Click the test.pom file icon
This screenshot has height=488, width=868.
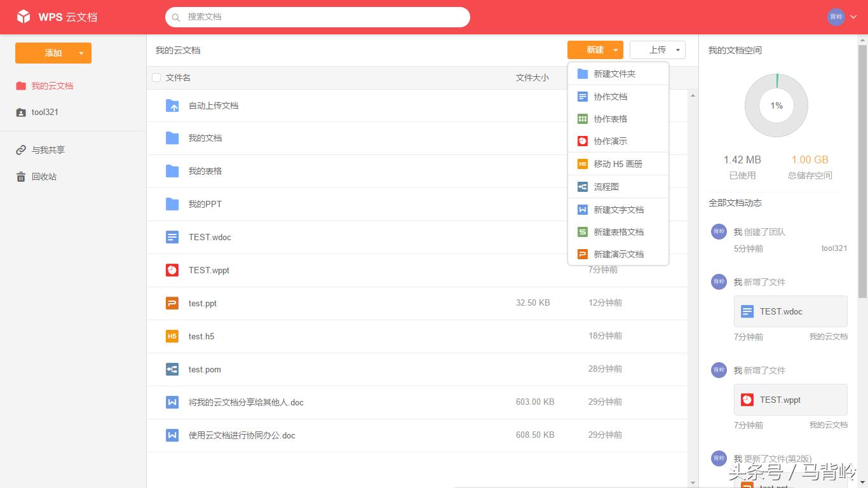172,369
